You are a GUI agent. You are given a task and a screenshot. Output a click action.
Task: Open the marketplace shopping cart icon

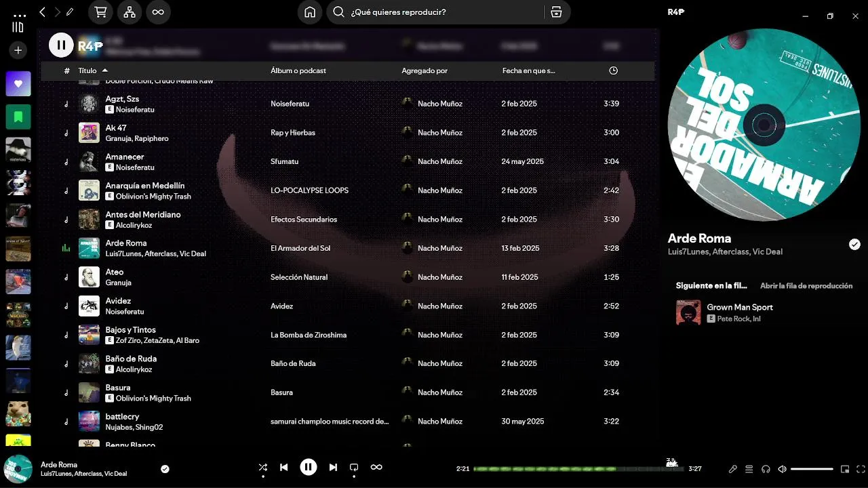(x=100, y=12)
